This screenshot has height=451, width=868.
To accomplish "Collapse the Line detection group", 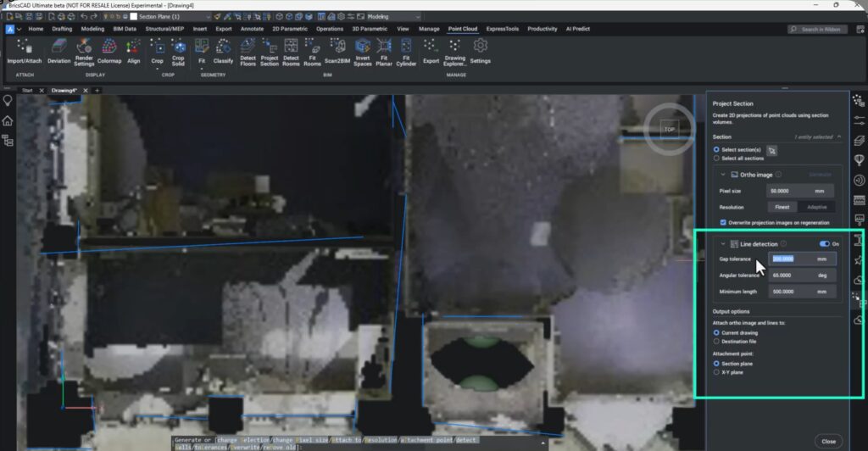I will click(722, 243).
